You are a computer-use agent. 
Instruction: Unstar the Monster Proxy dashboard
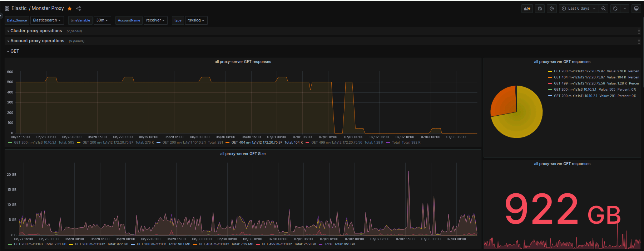70,9
